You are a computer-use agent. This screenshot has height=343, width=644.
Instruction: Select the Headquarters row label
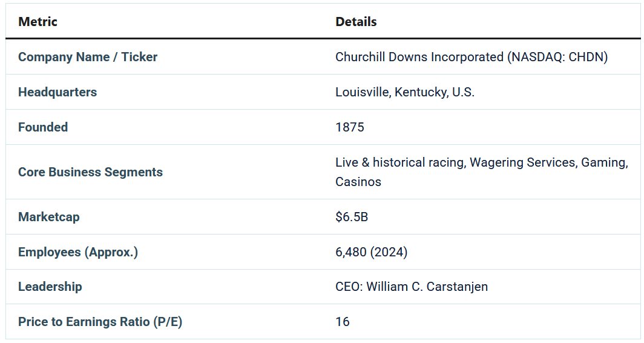pos(57,92)
